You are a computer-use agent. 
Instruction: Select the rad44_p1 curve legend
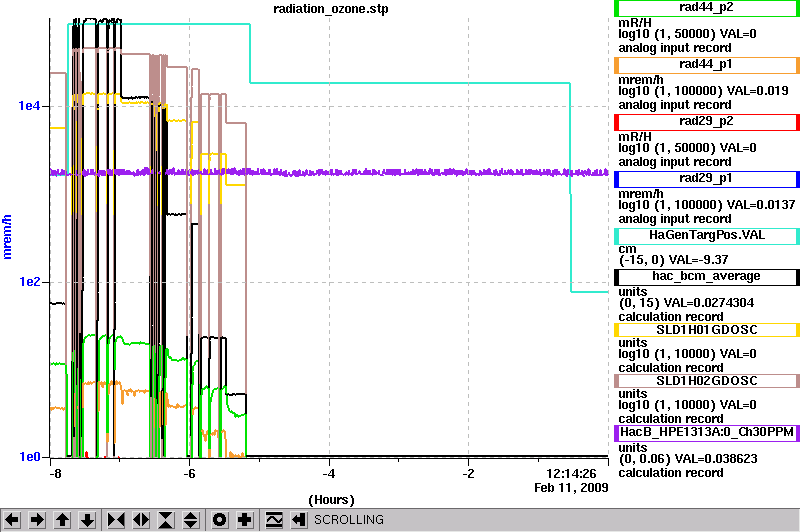click(x=706, y=65)
